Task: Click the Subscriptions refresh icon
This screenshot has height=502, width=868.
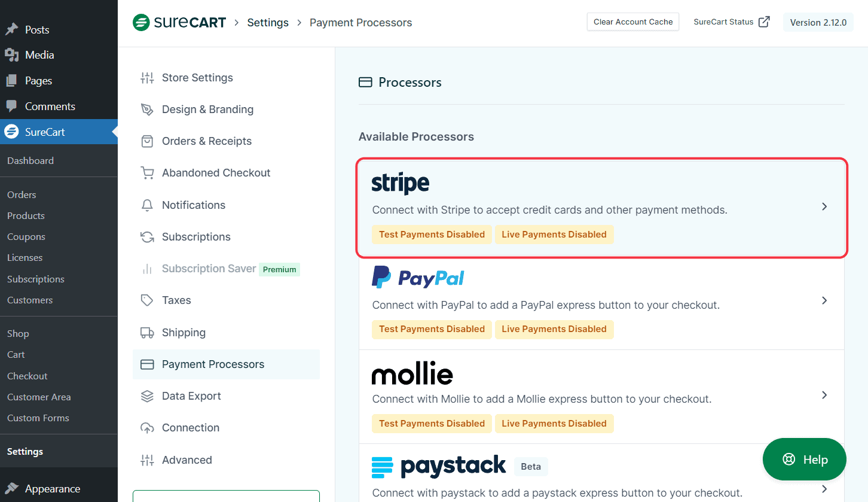Action: pyautogui.click(x=147, y=237)
